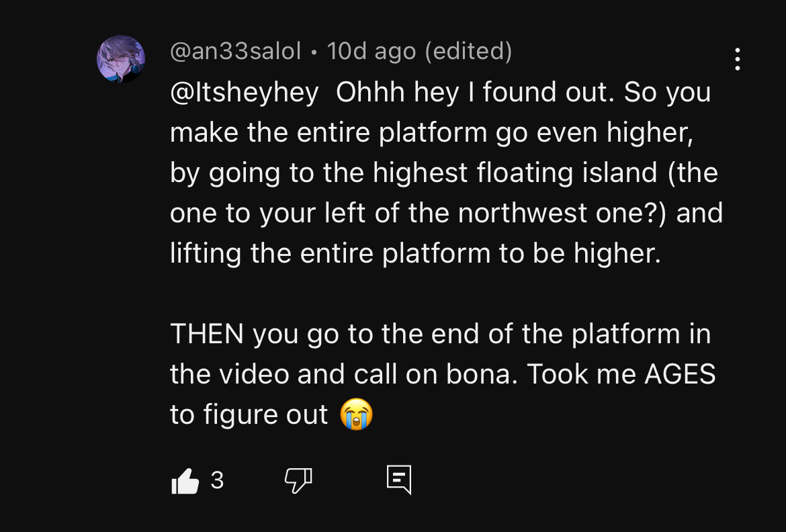
Task: Visit the @an33salol channel username link
Action: (x=235, y=51)
